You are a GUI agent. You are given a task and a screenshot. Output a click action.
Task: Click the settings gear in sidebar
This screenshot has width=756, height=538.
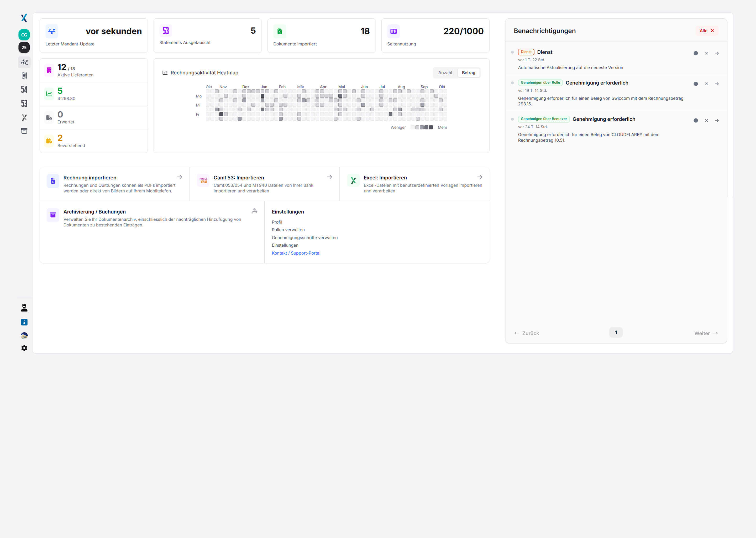pos(24,348)
